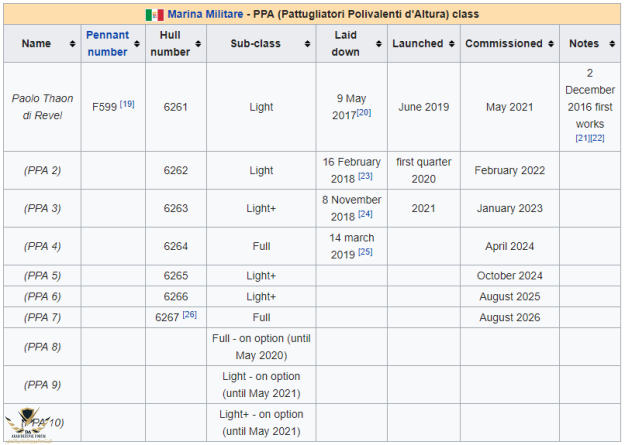Open citation [23] after 16 February 2018
The image size is (625, 445).
coord(365,176)
